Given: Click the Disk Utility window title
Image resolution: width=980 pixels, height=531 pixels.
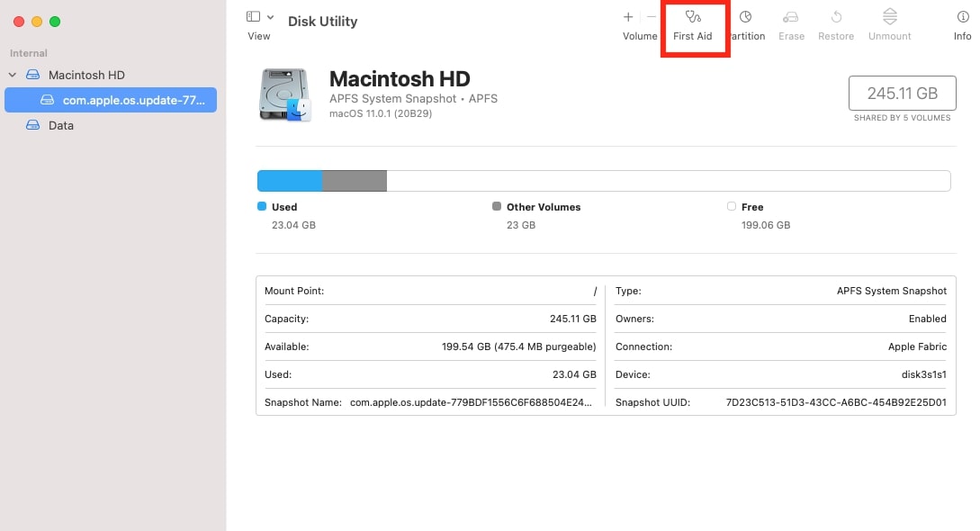Looking at the screenshot, I should pos(322,22).
